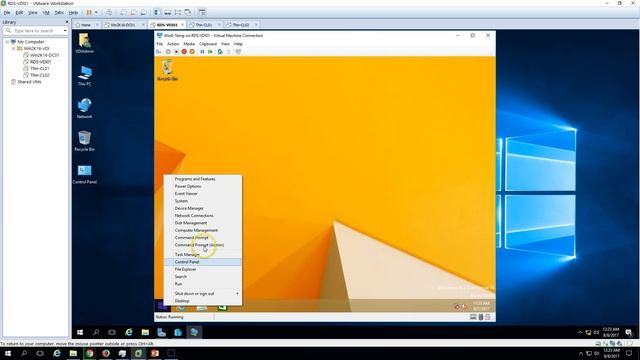This screenshot has height=360, width=640.
Task: Click orange Save icon in VM Connection toolbar
Action: pos(192,52)
